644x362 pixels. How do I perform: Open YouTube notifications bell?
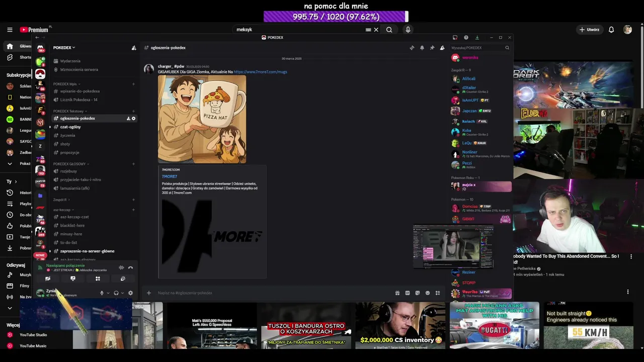click(x=611, y=30)
